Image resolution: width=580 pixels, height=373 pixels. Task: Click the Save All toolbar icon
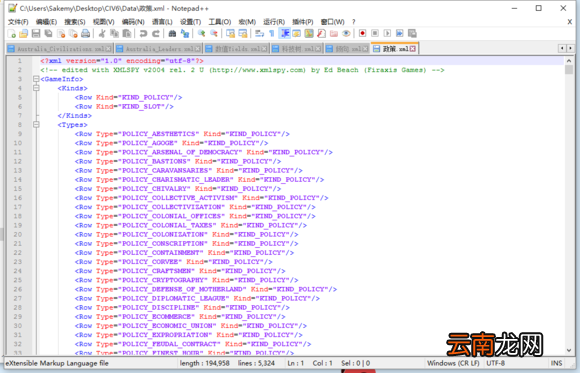[x=48, y=34]
